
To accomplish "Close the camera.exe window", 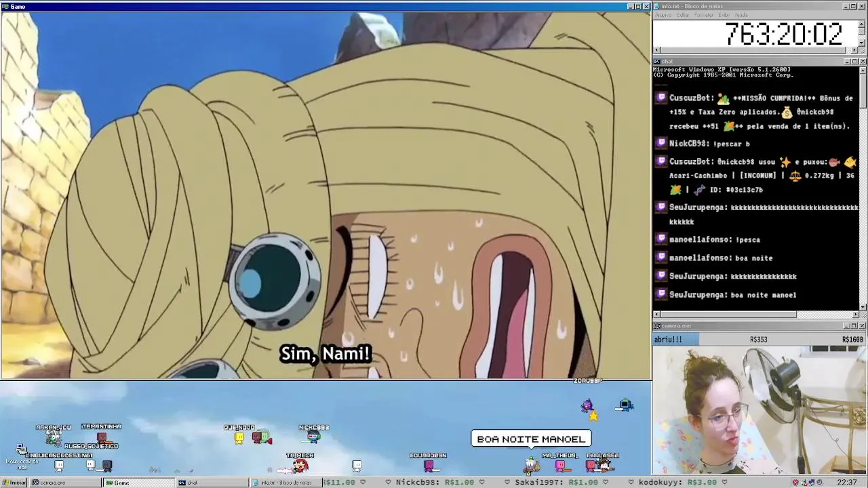I will (863, 326).
